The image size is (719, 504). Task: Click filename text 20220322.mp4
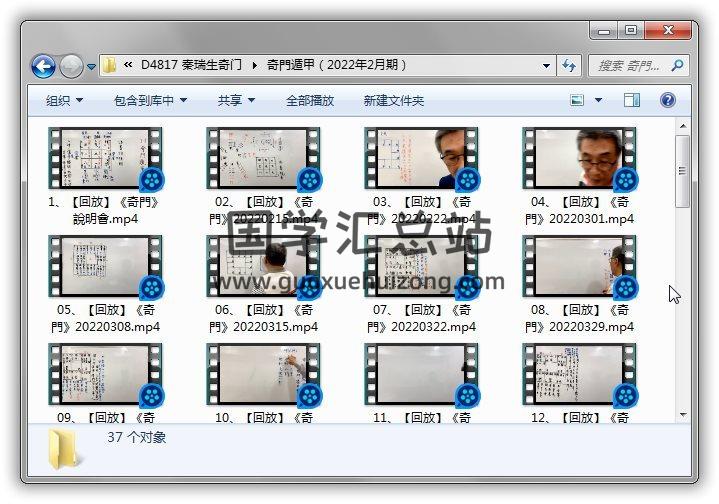(x=433, y=327)
